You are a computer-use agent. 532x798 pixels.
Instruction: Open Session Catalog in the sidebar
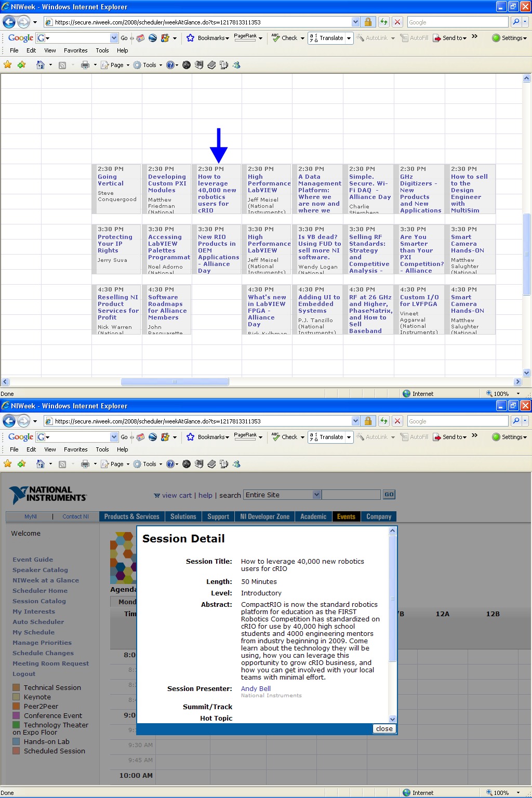pyautogui.click(x=39, y=601)
